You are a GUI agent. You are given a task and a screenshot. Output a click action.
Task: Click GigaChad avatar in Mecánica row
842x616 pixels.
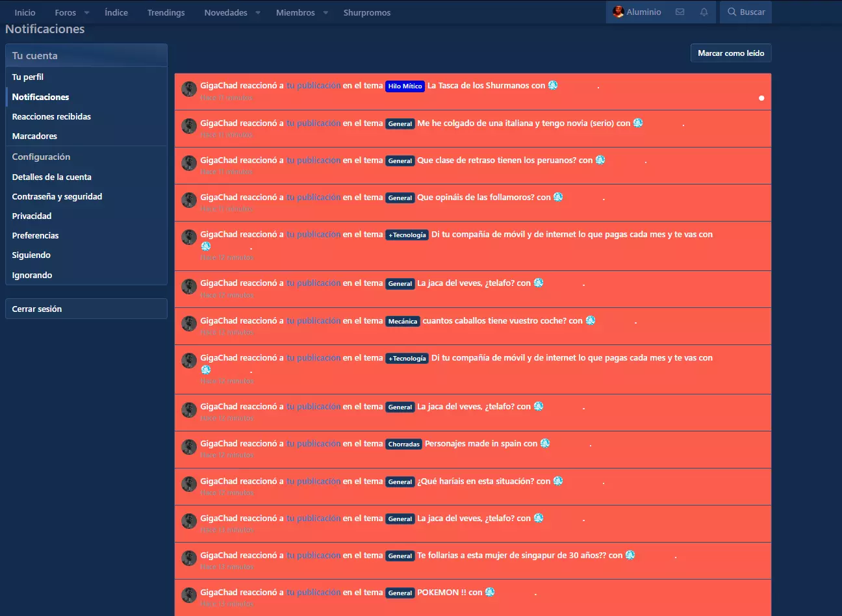(189, 324)
